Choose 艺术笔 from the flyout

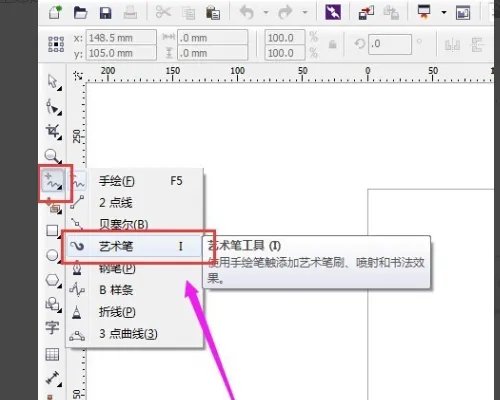tap(135, 246)
